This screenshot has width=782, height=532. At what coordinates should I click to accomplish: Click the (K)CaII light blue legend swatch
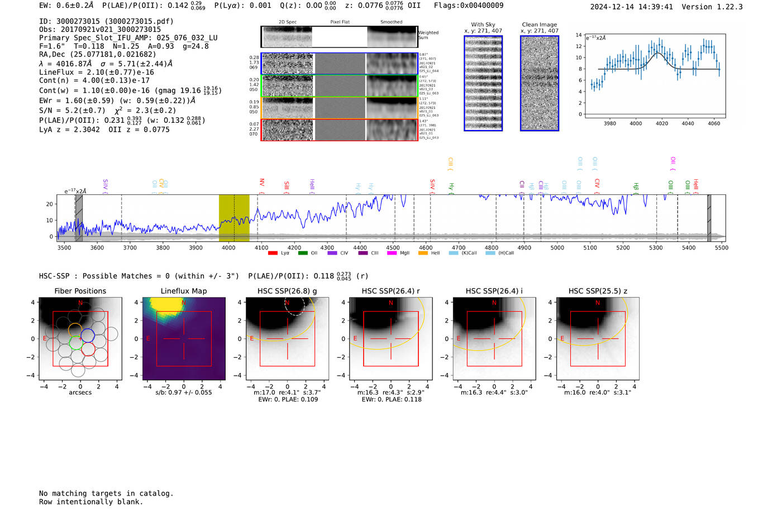point(454,253)
